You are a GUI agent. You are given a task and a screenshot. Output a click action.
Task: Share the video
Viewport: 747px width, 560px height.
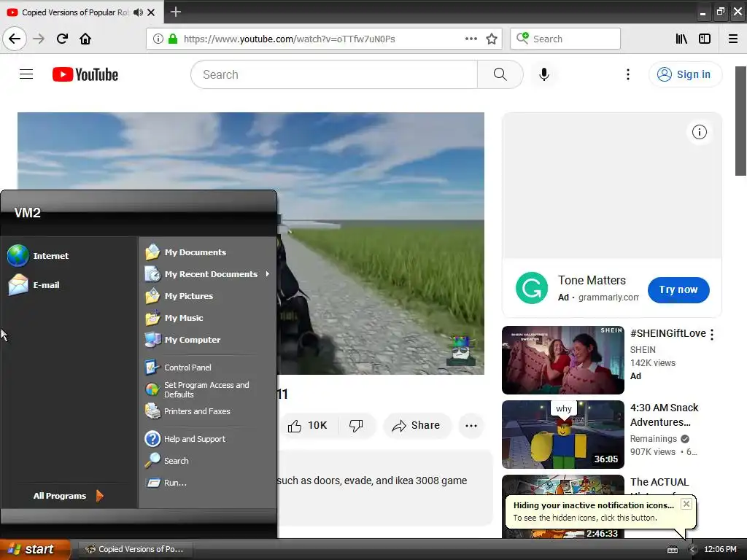point(417,426)
